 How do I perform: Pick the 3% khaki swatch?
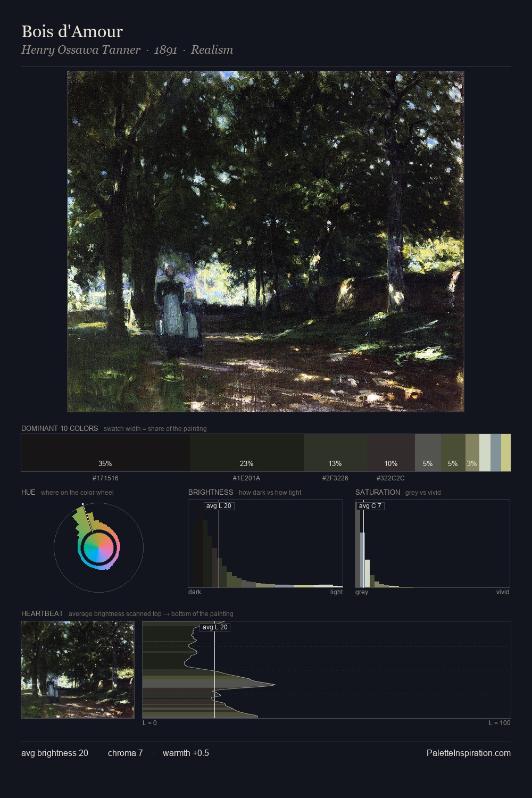(x=472, y=453)
